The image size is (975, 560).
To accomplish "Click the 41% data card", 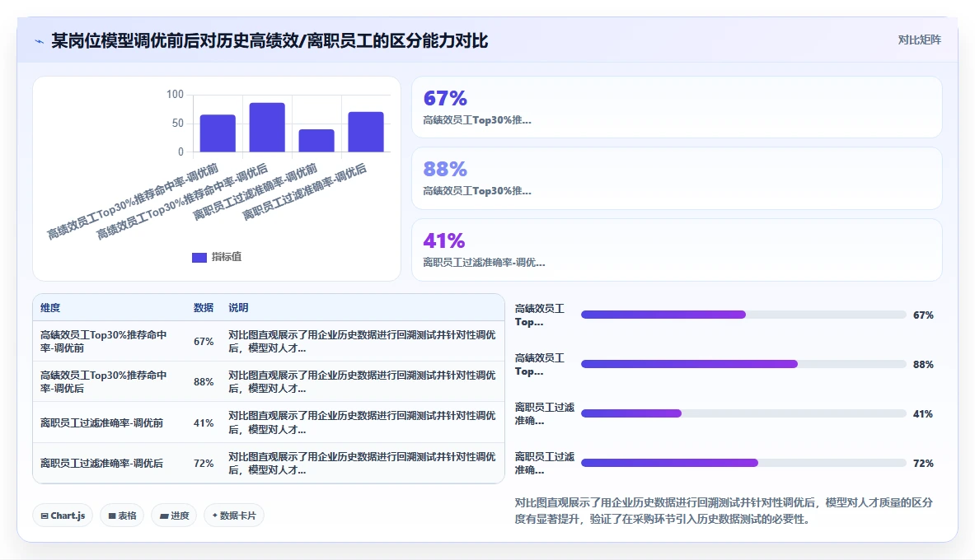I will click(x=677, y=250).
